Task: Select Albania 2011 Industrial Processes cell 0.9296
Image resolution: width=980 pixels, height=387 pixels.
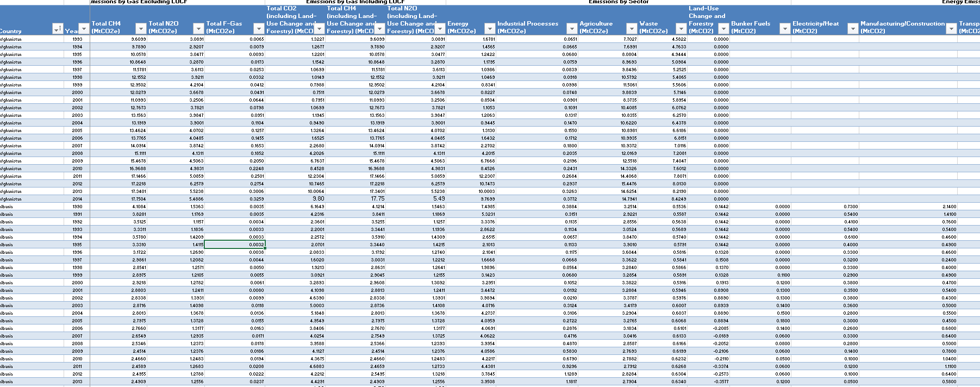Action: (x=537, y=366)
